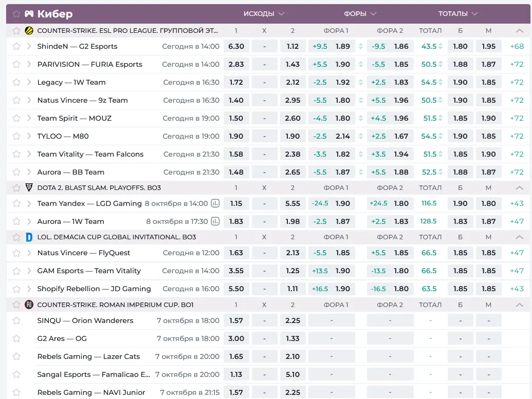Add Team Spirit — MOUZ to favorites
Viewport: 532px width, 399px height.
[x=16, y=118]
